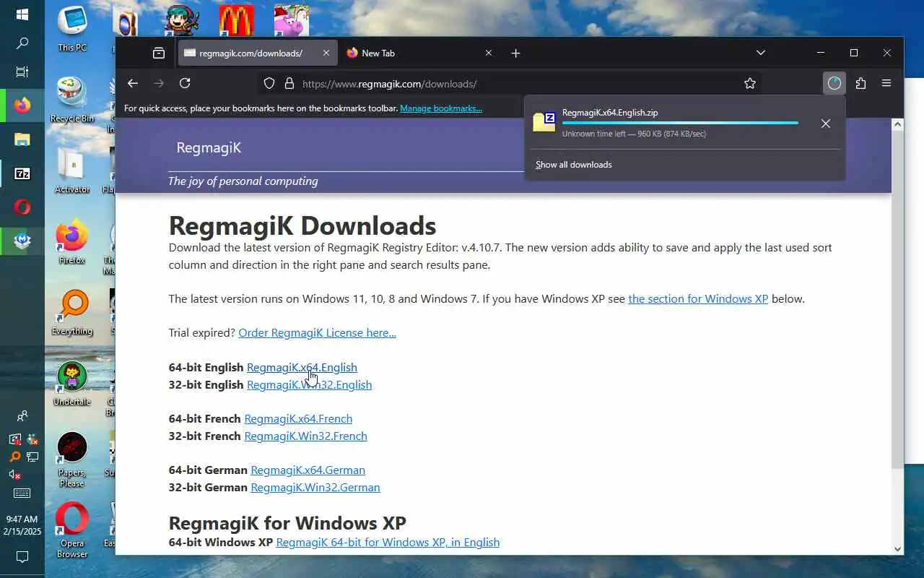Cancel the RegmagiK.x64.English.zip download
Screen dimensions: 924x578
coord(826,124)
